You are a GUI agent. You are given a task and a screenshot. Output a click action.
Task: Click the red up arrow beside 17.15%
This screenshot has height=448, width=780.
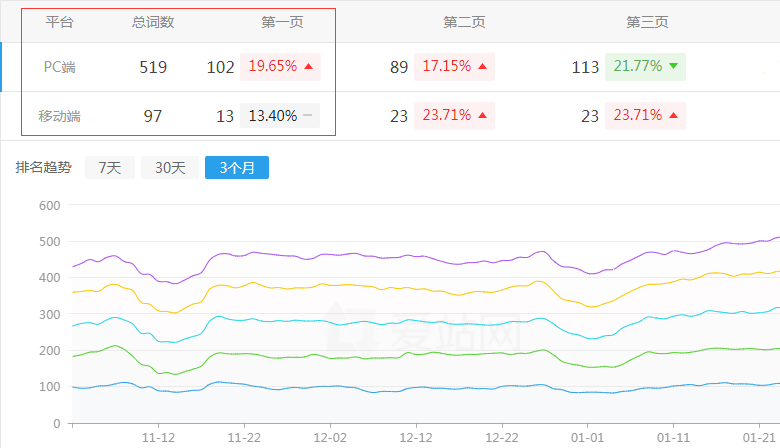click(x=482, y=67)
